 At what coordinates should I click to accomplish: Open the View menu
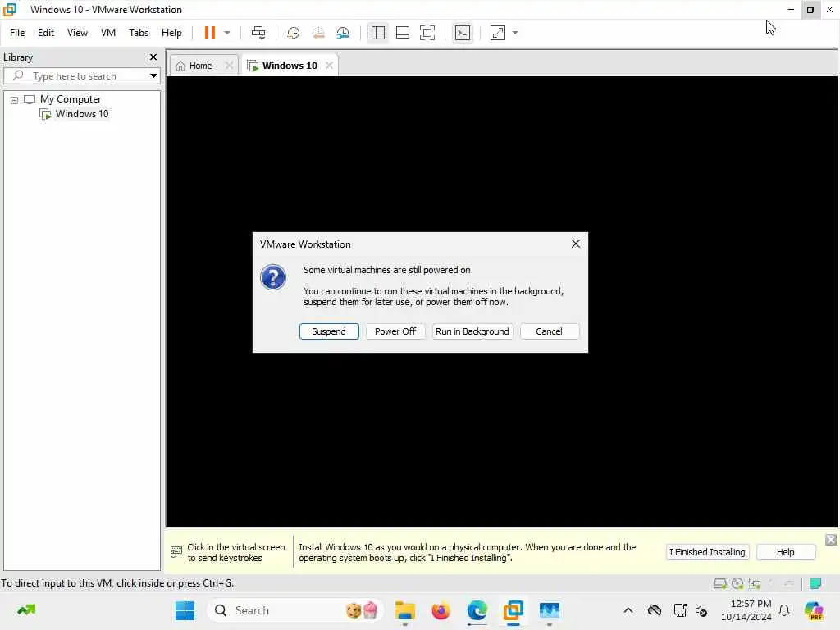[x=77, y=33]
